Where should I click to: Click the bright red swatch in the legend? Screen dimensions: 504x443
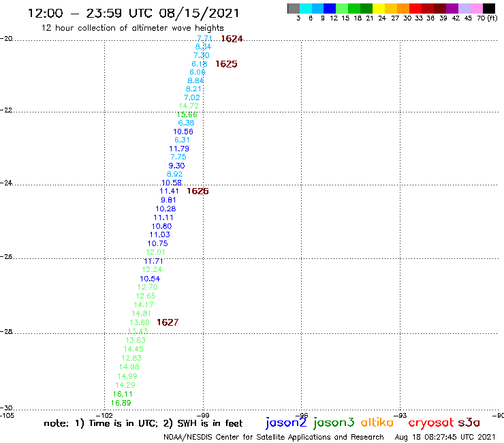(x=415, y=8)
